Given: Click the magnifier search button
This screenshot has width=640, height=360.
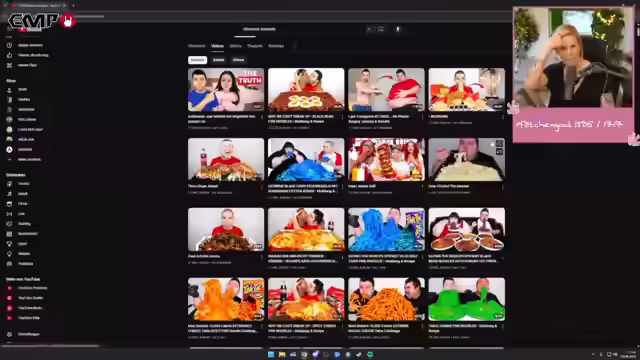Looking at the screenshot, I should tap(381, 29).
